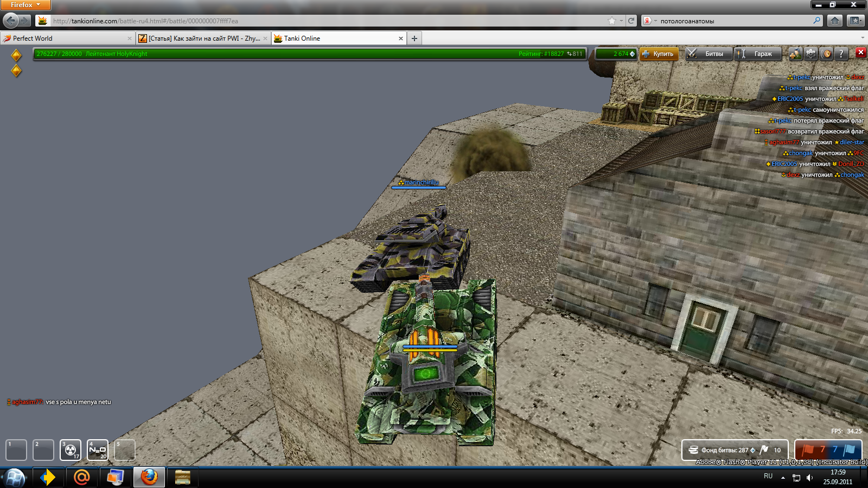Activate Firefox from the taskbar
This screenshot has height=488, width=868.
tap(149, 477)
